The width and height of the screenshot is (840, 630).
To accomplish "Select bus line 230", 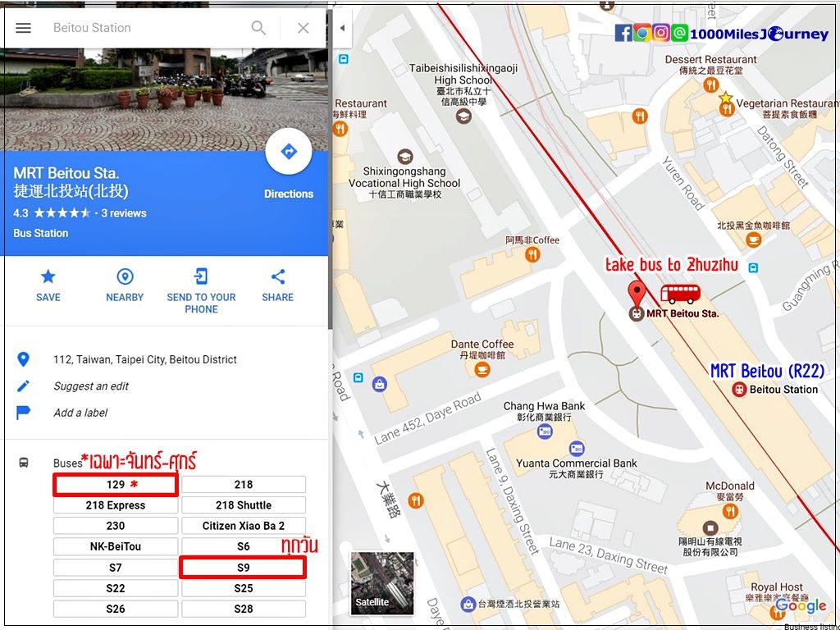I will pos(115,526).
